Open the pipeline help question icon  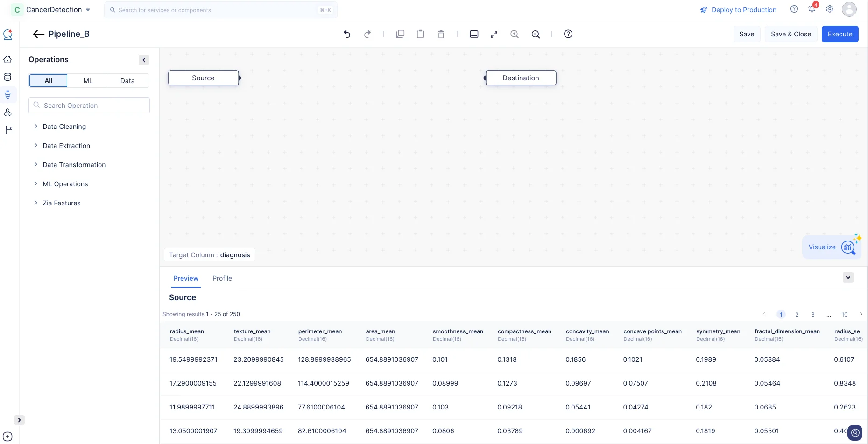point(568,34)
